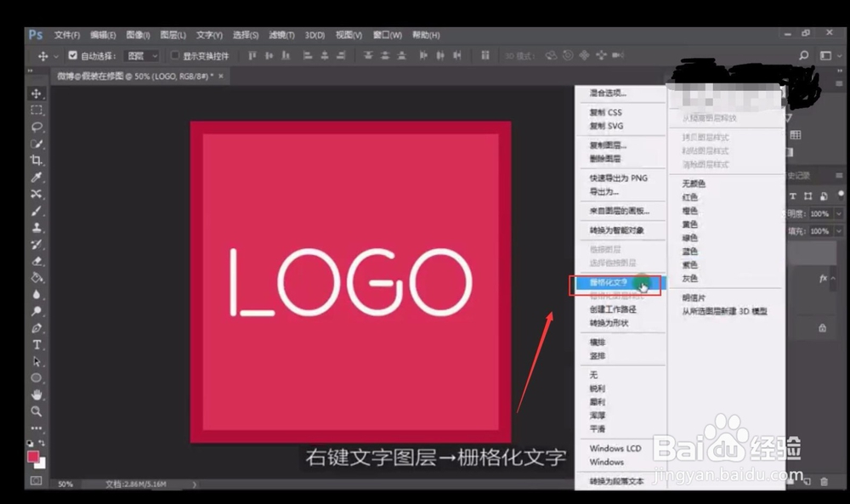Open the 图层 auto-select dropdown
The height and width of the screenshot is (504, 850).
click(x=140, y=56)
